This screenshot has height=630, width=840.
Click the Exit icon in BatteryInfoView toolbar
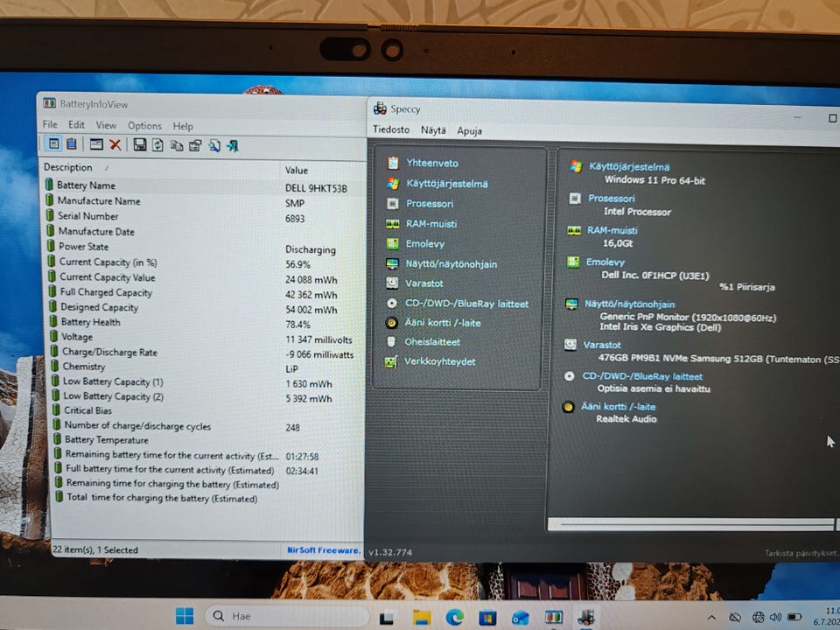[233, 146]
